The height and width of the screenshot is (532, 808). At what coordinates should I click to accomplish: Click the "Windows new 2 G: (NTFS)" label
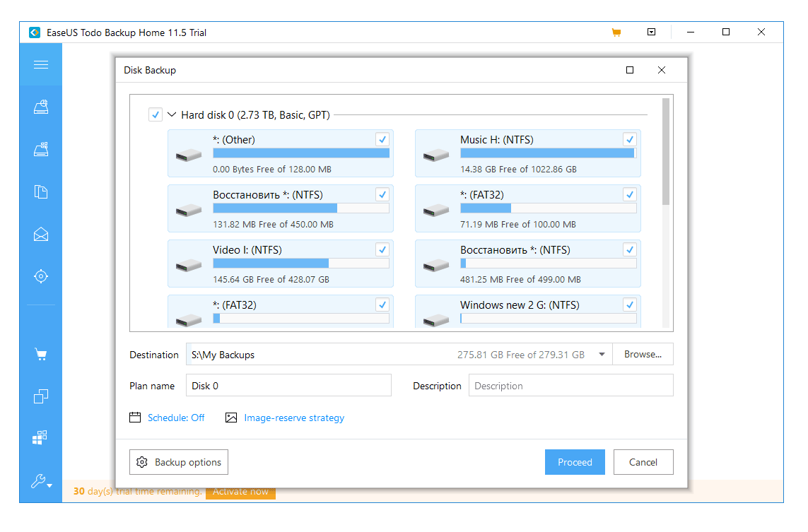click(x=520, y=305)
